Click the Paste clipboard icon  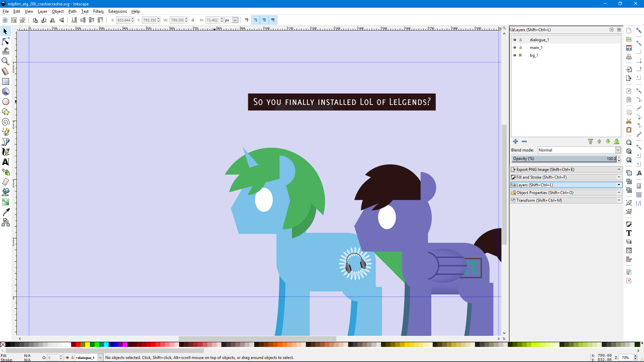629,130
